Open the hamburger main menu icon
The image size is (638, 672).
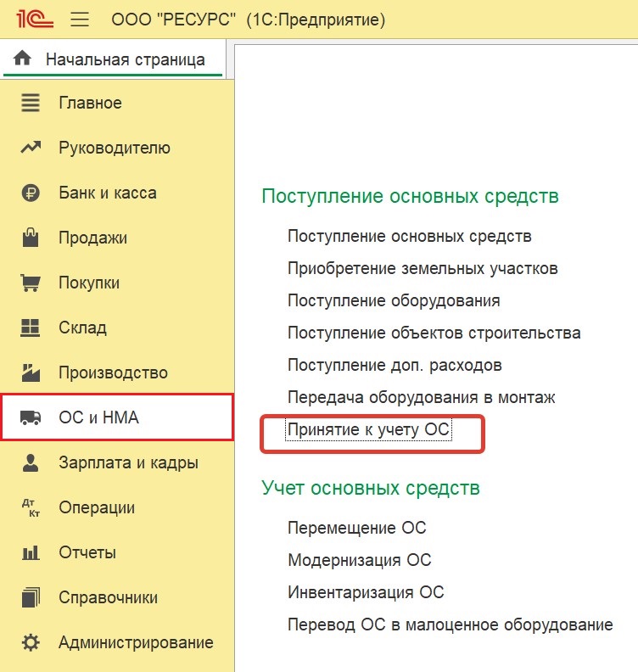tap(80, 20)
